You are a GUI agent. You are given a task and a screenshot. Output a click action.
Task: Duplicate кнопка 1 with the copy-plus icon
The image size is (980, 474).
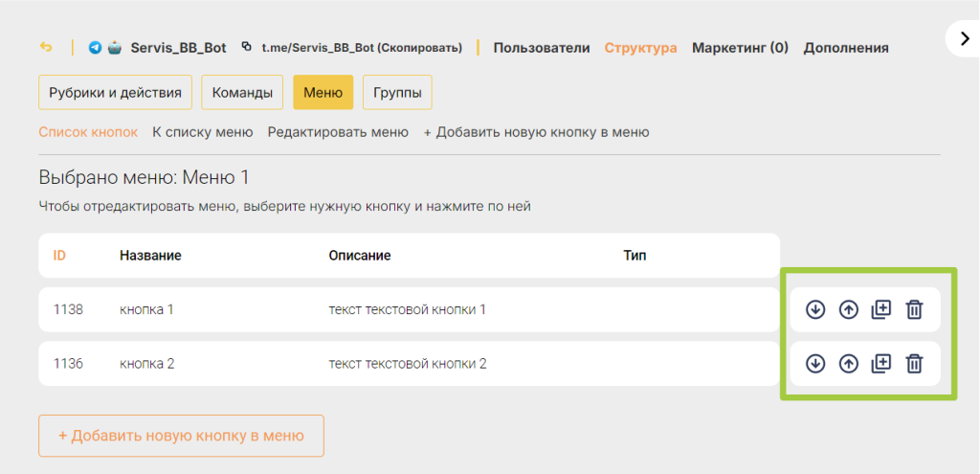tap(881, 309)
